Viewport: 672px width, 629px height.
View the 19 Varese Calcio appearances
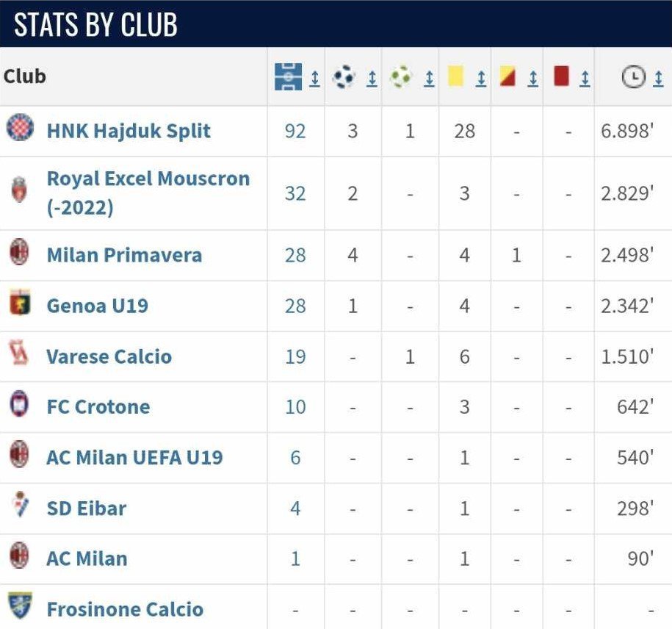pos(295,356)
